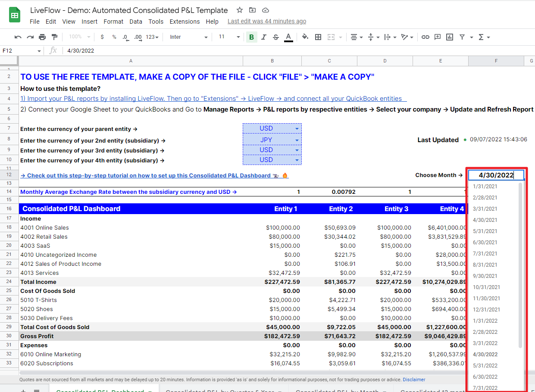
Task: Click the Choose Month cell showing 4/30/2022
Action: (496, 175)
